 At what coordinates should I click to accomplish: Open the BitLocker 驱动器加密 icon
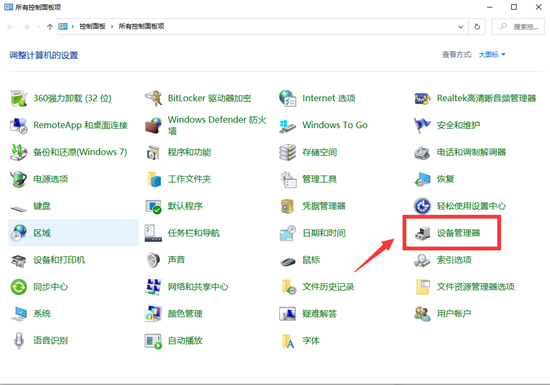pyautogui.click(x=154, y=98)
